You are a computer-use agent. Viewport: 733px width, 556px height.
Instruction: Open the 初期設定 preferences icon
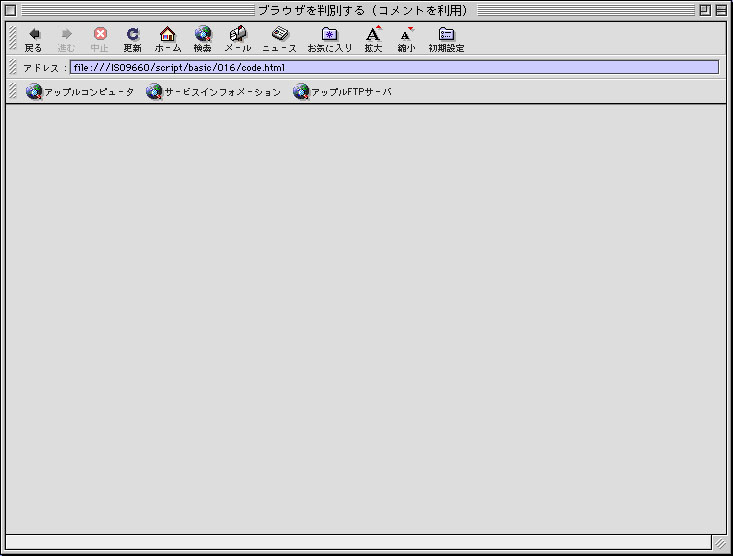pyautogui.click(x=446, y=39)
